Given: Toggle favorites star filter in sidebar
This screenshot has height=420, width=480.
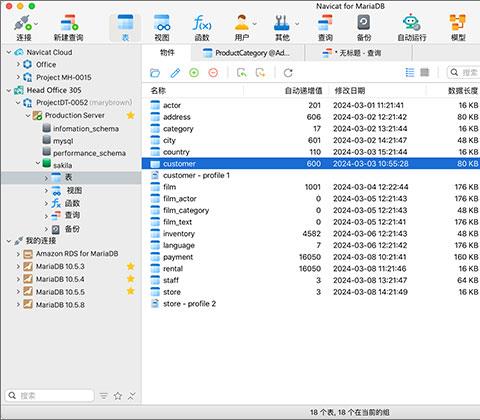Looking at the screenshot, I should (118, 396).
